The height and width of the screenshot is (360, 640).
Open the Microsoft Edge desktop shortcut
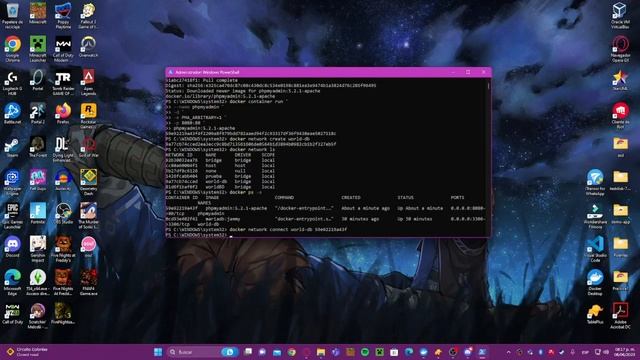(13, 282)
